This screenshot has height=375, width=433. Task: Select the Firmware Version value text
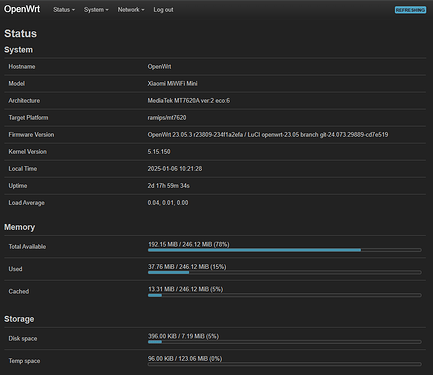pyautogui.click(x=268, y=135)
